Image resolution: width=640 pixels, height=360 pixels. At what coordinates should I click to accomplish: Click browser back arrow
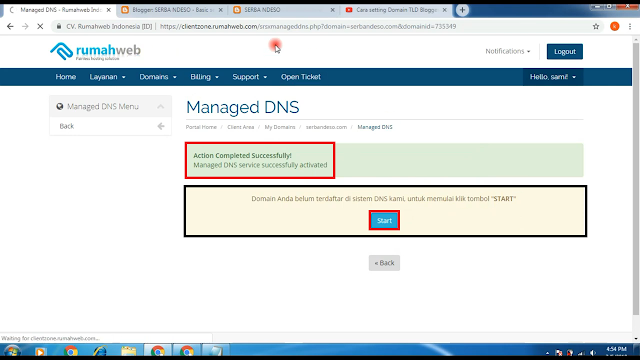10,26
